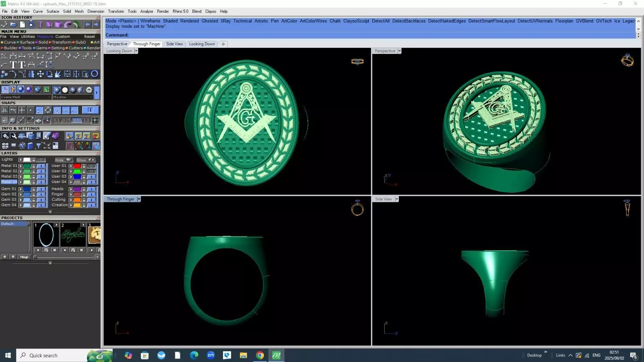Click the notes pencil icon in Info & Settings

[47, 136]
